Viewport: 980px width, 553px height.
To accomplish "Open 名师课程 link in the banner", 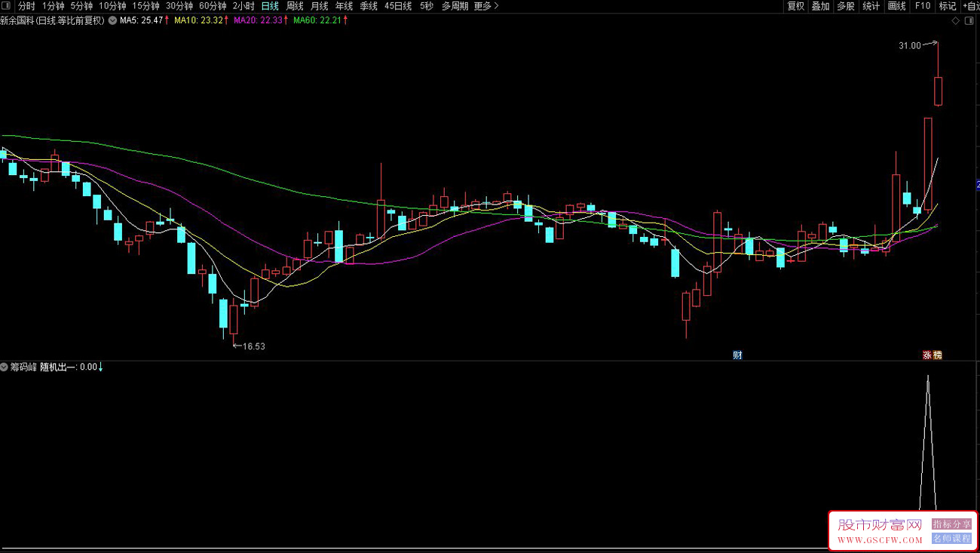I will click(951, 539).
